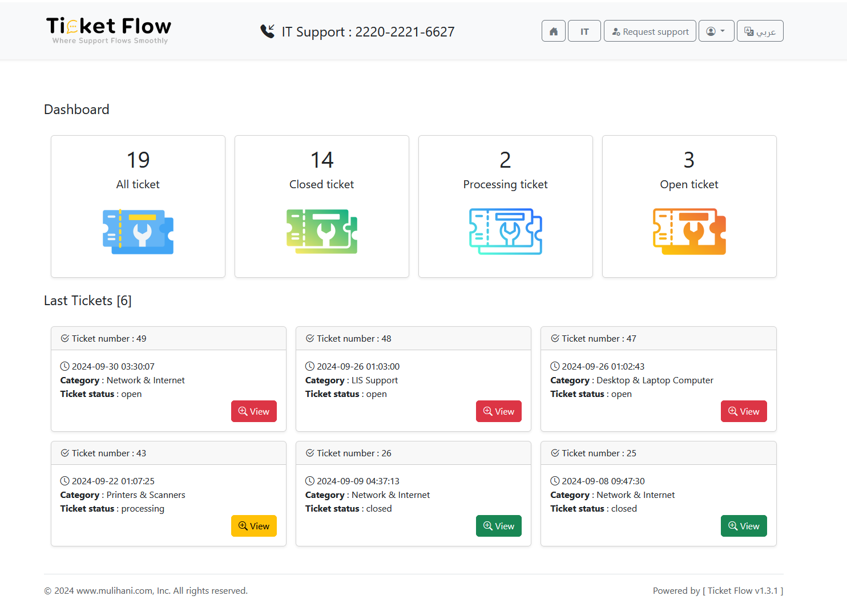Expand the user account dropdown
The image size is (847, 616).
click(x=716, y=31)
